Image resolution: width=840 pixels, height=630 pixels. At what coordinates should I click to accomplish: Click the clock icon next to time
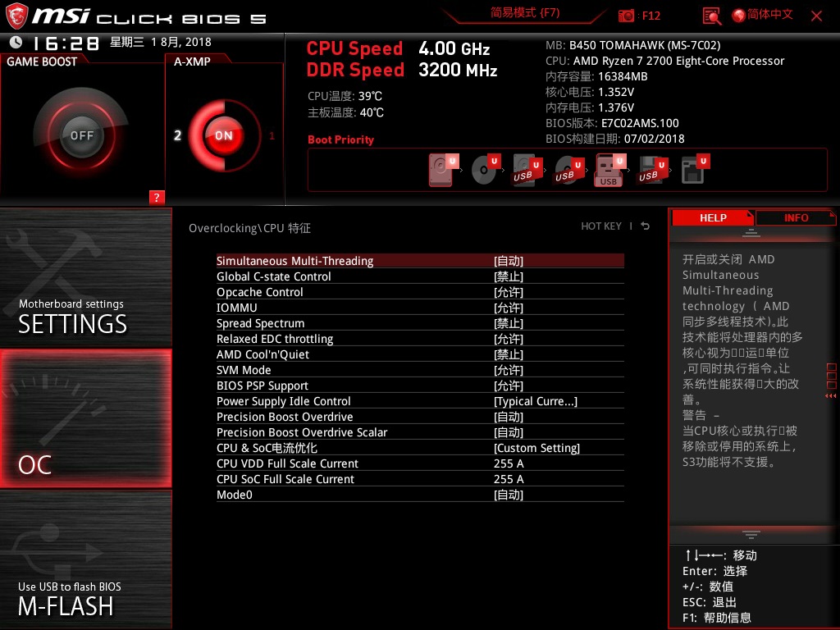click(16, 42)
